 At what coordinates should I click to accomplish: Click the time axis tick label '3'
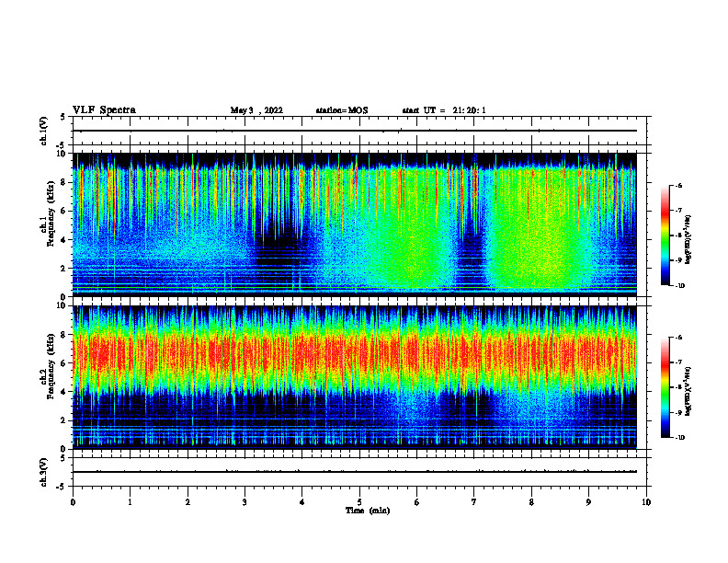tap(245, 502)
